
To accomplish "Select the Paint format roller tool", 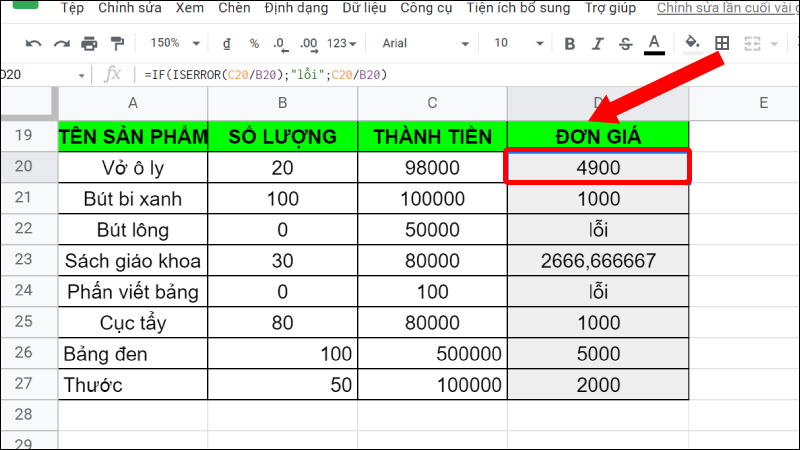I will [x=116, y=44].
